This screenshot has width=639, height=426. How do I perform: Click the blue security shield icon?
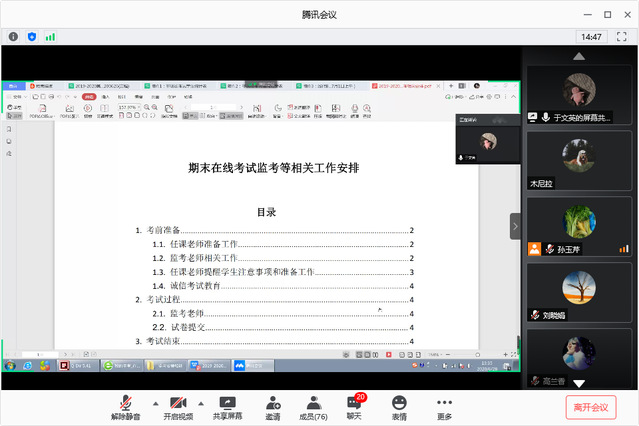click(x=31, y=37)
